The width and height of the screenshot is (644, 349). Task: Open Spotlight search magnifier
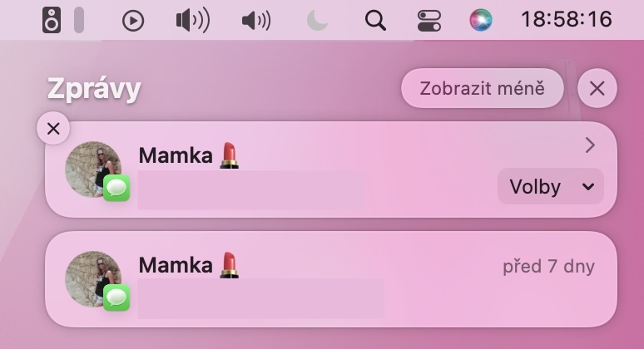click(376, 20)
